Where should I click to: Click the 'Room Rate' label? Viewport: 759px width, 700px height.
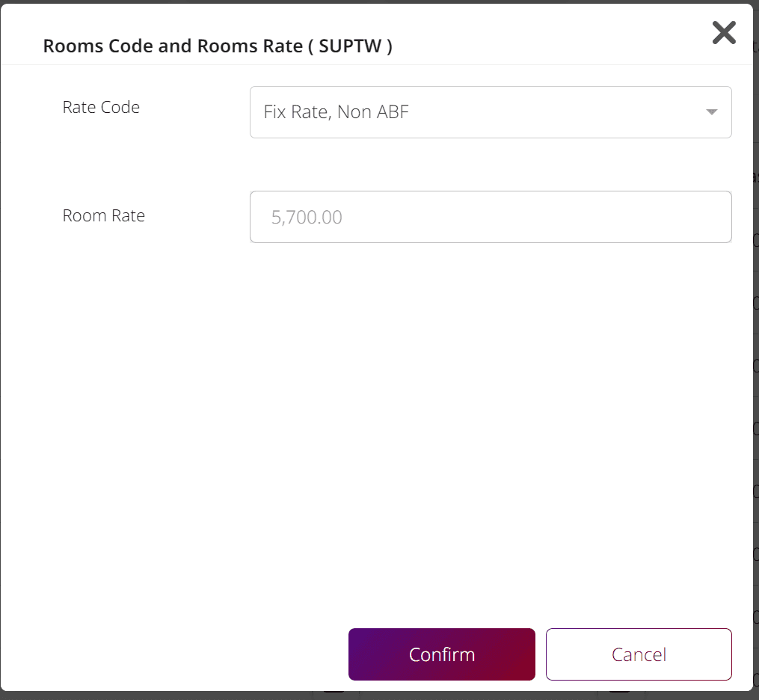click(x=104, y=215)
